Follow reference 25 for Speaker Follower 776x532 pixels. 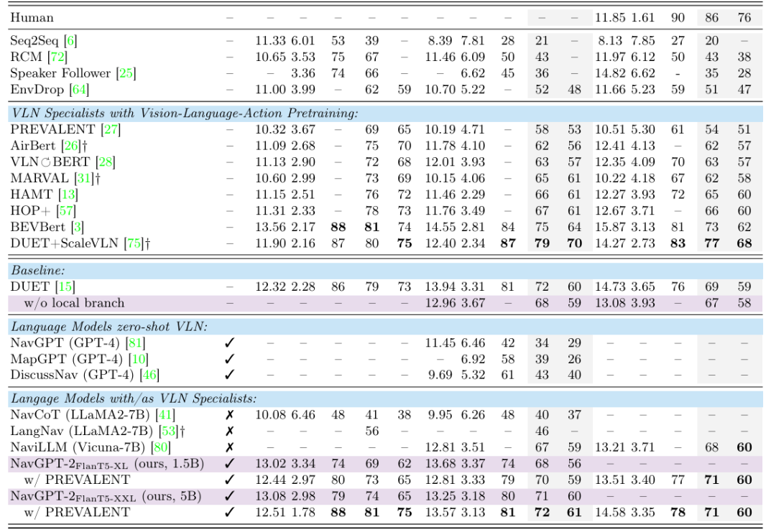126,73
